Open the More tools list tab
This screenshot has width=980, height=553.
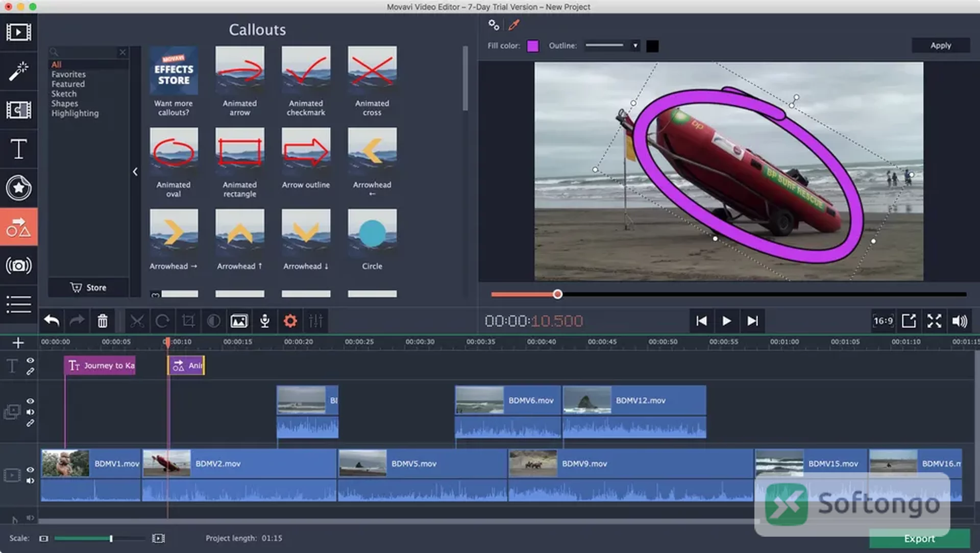(x=18, y=304)
